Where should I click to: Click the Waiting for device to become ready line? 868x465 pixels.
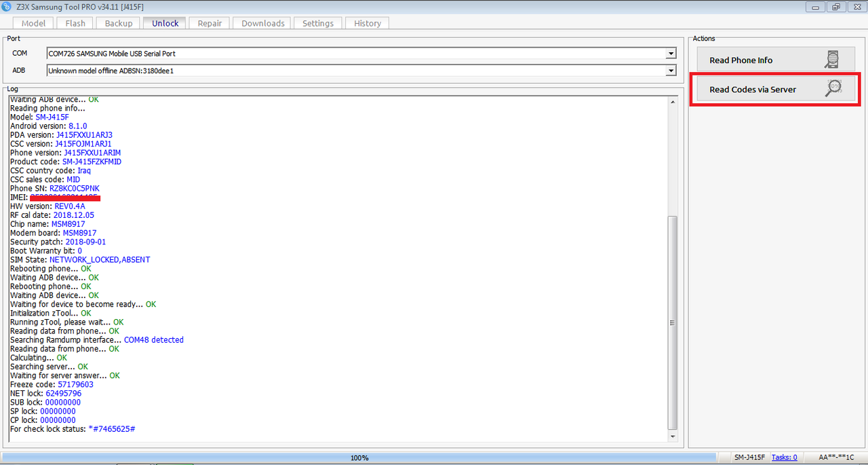tap(83, 304)
